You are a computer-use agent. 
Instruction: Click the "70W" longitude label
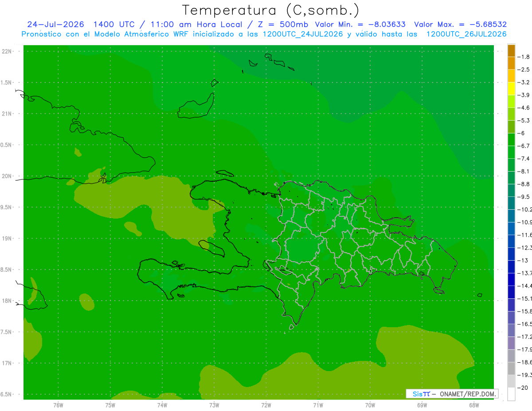click(x=370, y=405)
